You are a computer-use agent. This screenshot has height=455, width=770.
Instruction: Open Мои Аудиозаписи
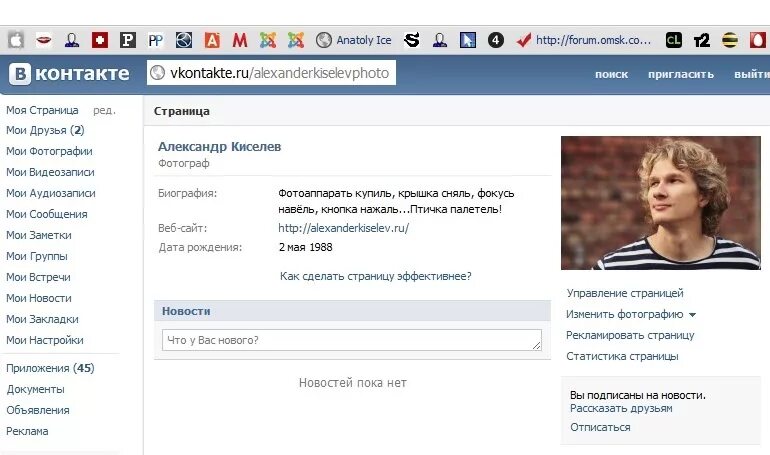click(51, 193)
